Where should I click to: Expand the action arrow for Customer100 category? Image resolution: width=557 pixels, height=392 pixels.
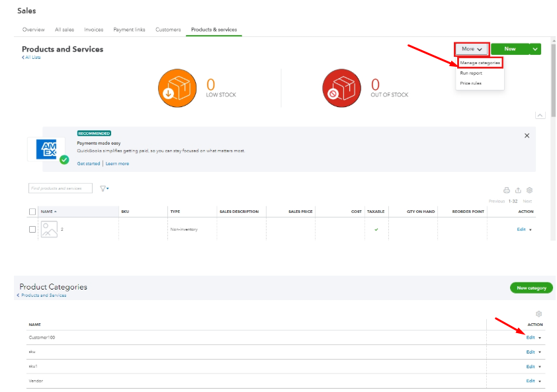(x=540, y=338)
